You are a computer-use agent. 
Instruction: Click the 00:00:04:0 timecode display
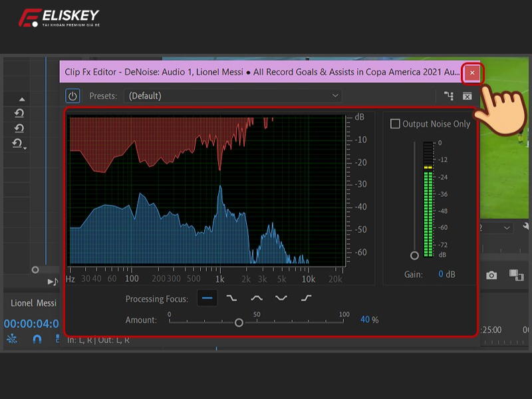(31, 324)
